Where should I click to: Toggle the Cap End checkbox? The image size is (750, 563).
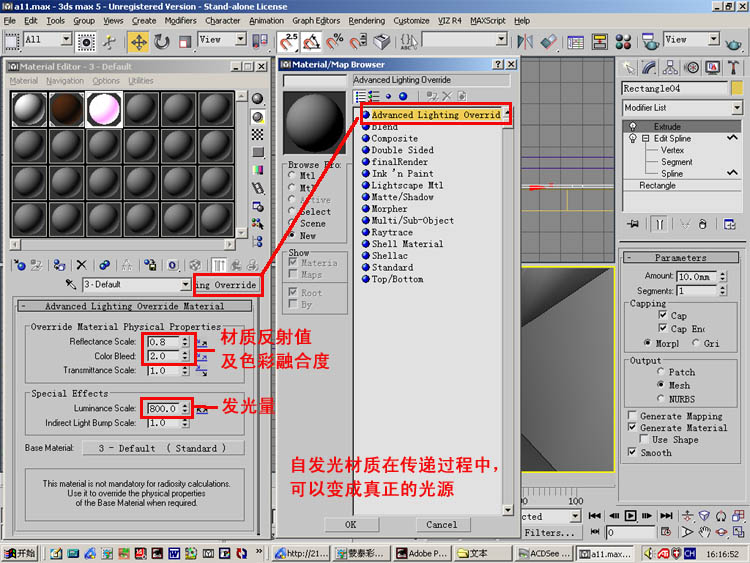pos(662,328)
